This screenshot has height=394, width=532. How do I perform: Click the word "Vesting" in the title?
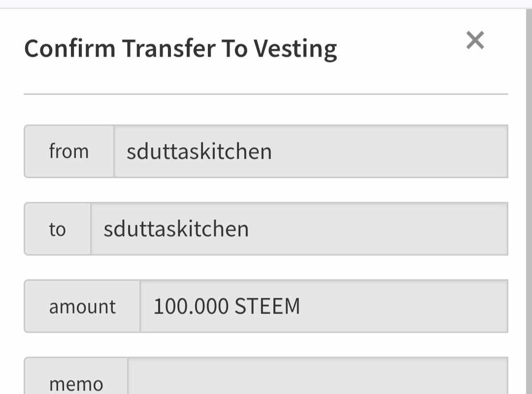pos(296,48)
